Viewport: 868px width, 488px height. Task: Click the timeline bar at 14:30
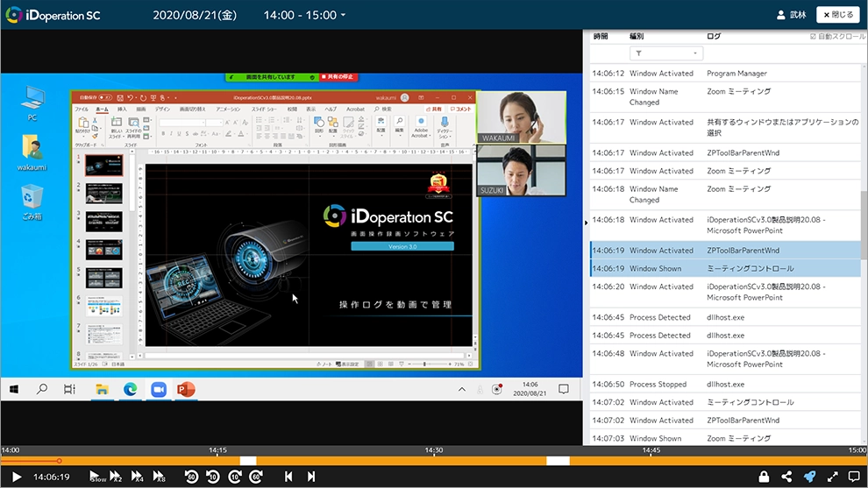click(434, 461)
